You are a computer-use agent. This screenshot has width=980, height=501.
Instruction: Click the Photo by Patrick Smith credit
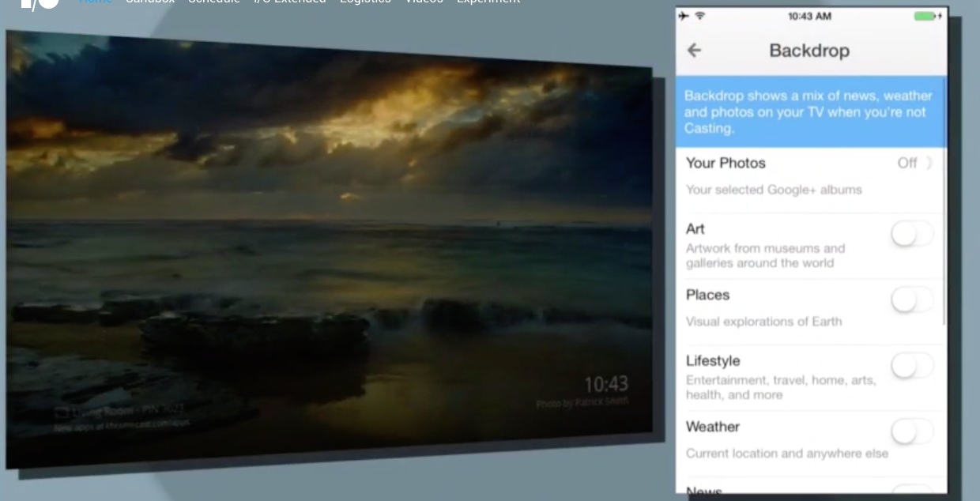point(582,403)
